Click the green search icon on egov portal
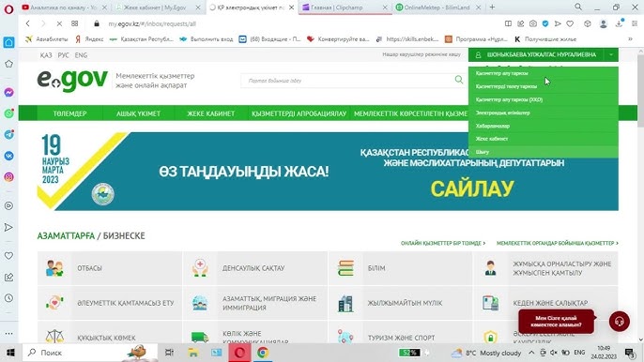Image resolution: width=644 pixels, height=362 pixels. tap(459, 80)
